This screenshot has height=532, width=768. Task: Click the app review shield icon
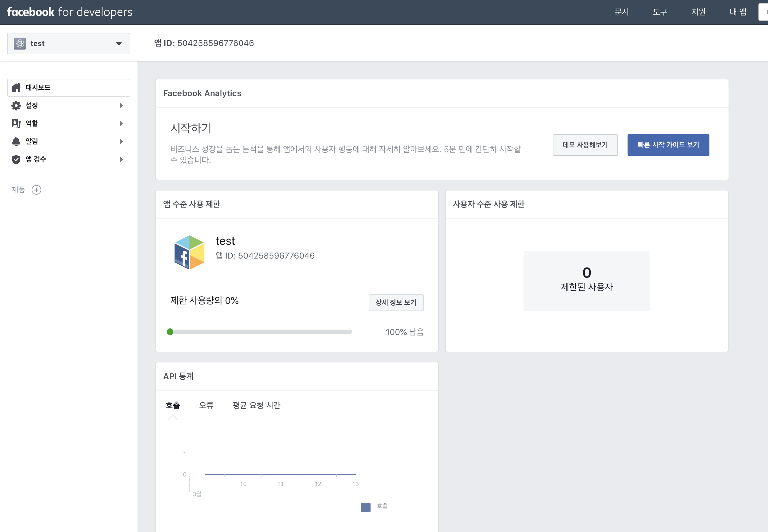[x=16, y=159]
